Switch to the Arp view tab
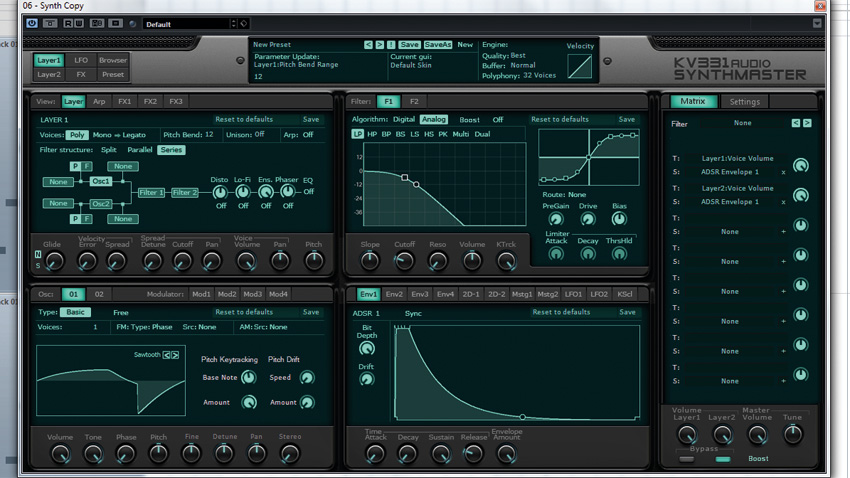The width and height of the screenshot is (850, 478). point(99,101)
